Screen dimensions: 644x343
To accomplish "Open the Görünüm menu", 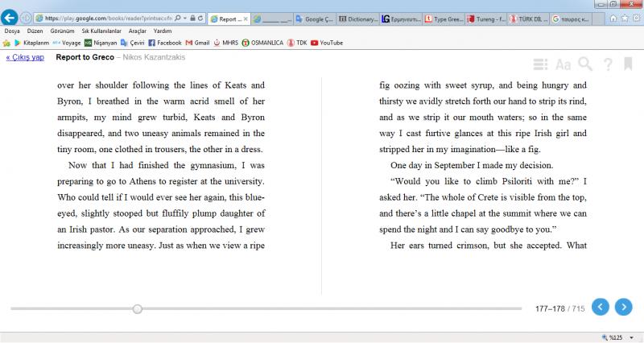I will click(63, 31).
